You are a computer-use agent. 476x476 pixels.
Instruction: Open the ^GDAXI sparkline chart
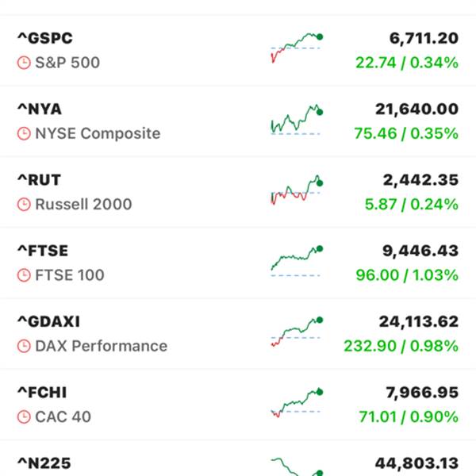[x=296, y=332]
